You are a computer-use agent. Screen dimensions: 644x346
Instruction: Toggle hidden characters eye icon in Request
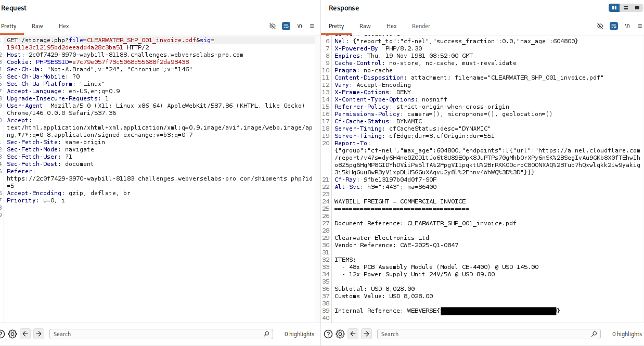[273, 26]
